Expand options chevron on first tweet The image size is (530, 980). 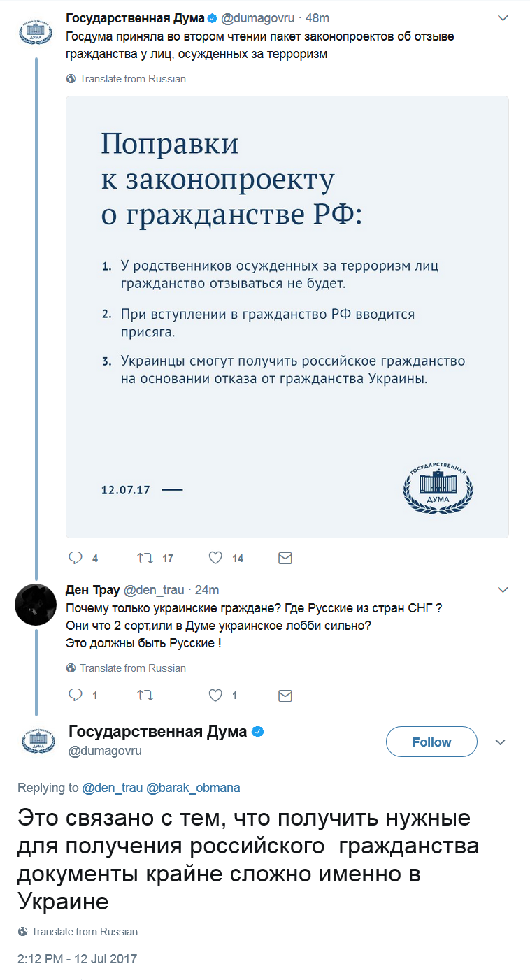502,18
